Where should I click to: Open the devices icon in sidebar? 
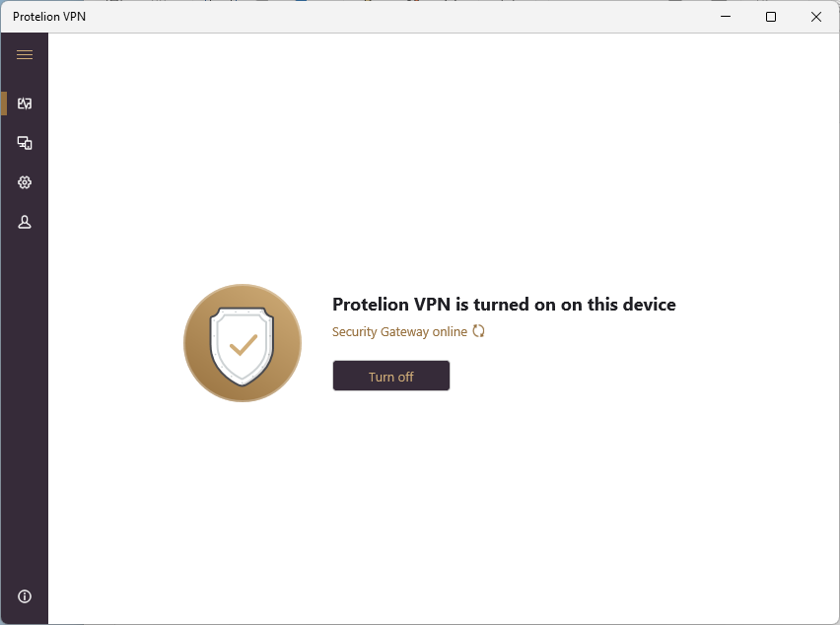click(25, 143)
